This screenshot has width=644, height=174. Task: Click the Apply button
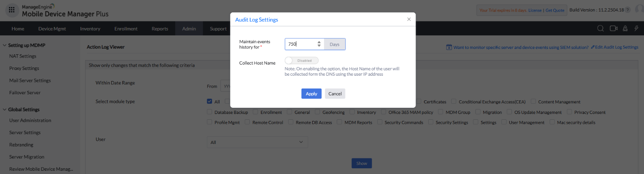(x=311, y=94)
